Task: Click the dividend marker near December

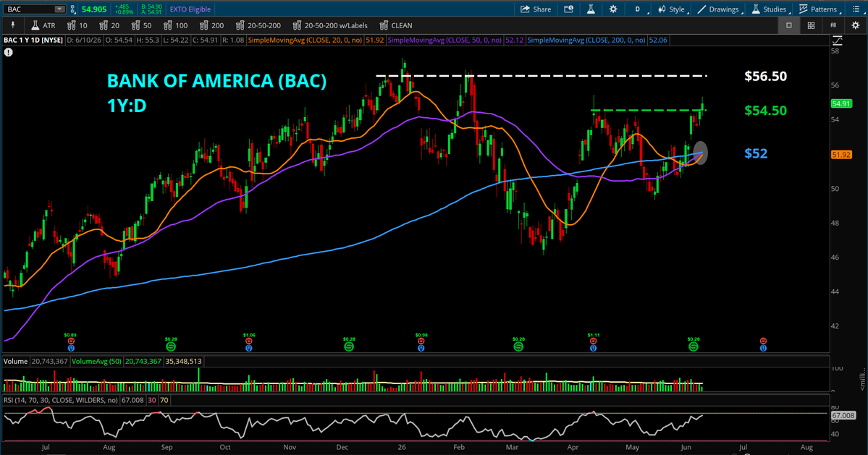Action: click(349, 346)
